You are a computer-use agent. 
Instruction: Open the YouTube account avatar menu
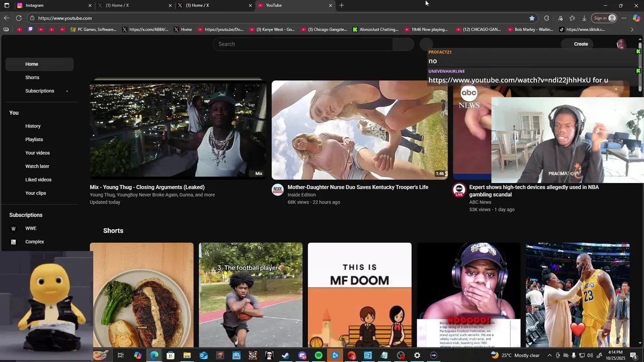[621, 44]
